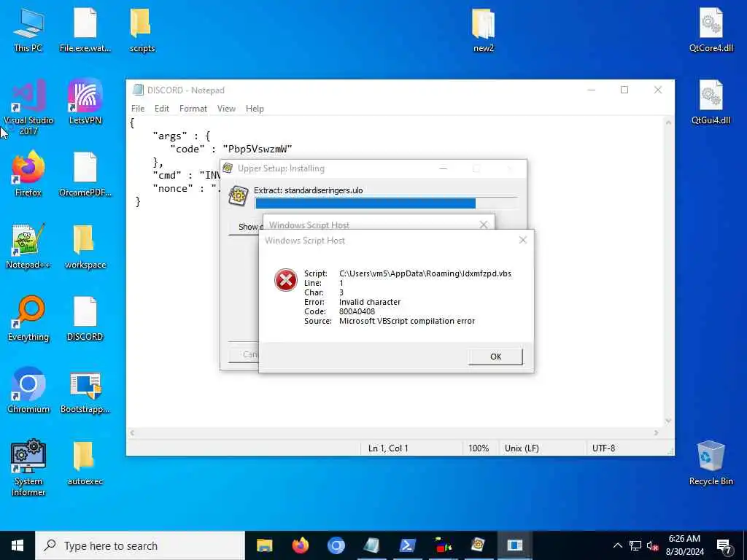Launch Everything search shortcut
The image size is (747, 560).
28,319
